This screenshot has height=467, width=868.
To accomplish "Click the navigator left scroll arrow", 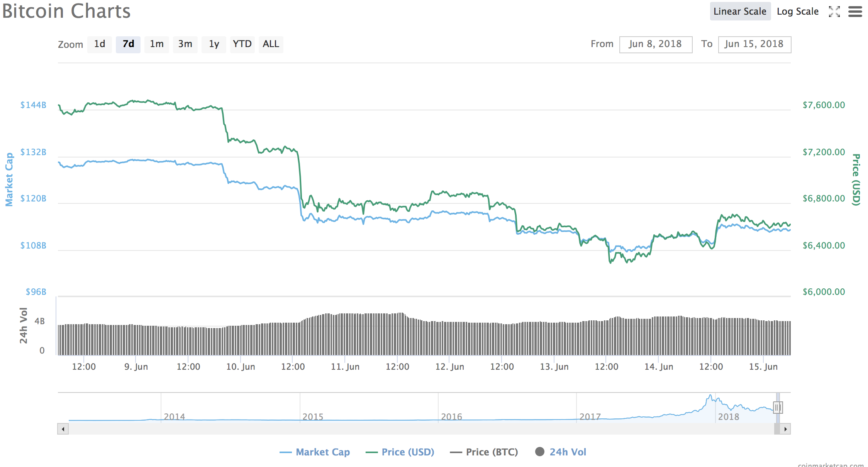I will [x=63, y=429].
